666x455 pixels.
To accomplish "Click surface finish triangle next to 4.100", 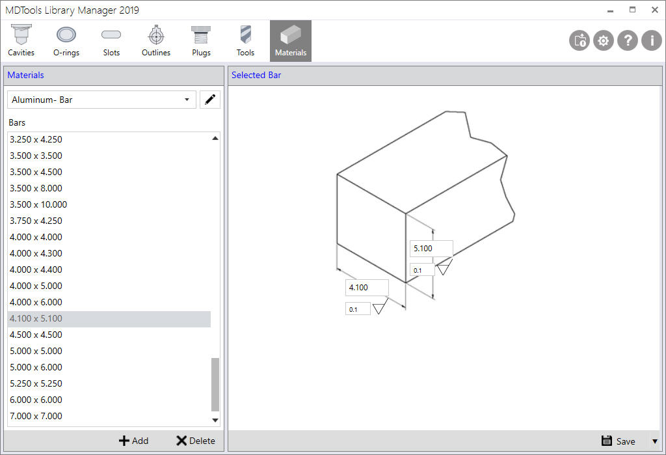I will click(379, 307).
